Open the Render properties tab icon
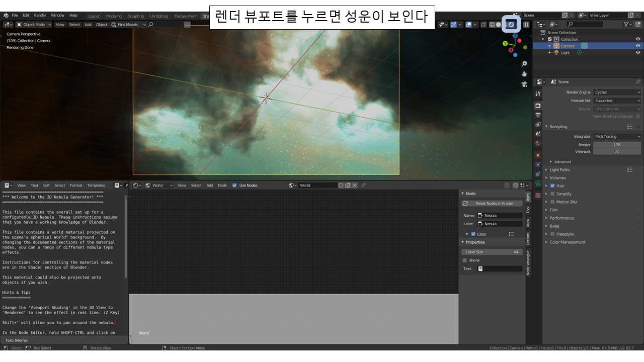 [x=538, y=105]
